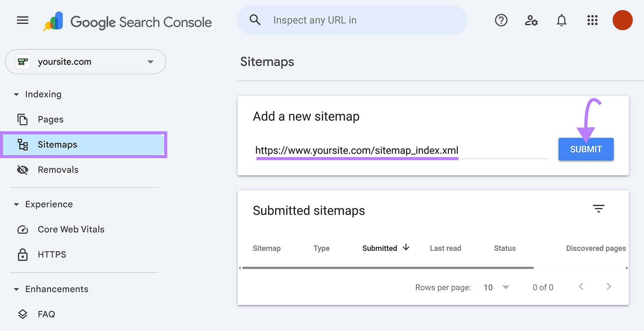
Task: Collapse the Indexing section
Action: (x=16, y=94)
